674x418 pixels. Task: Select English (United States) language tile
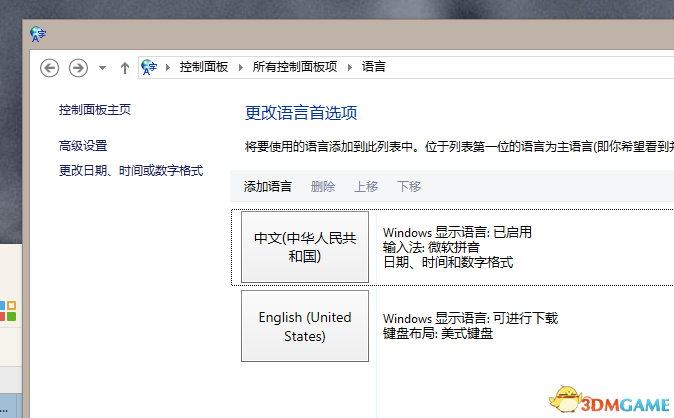pos(305,326)
